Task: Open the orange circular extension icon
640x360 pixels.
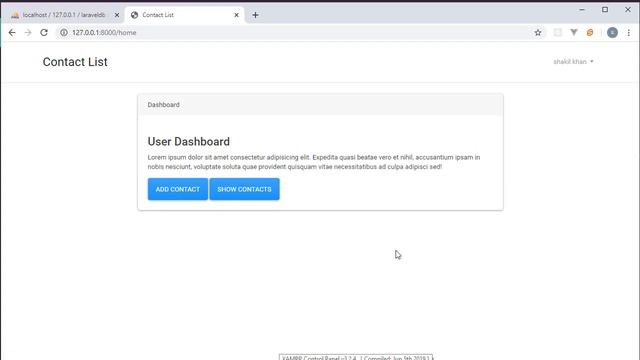Action: click(590, 33)
